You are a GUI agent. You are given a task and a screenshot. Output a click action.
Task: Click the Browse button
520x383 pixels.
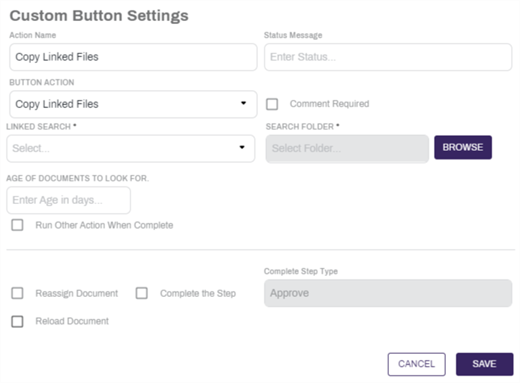coord(463,147)
